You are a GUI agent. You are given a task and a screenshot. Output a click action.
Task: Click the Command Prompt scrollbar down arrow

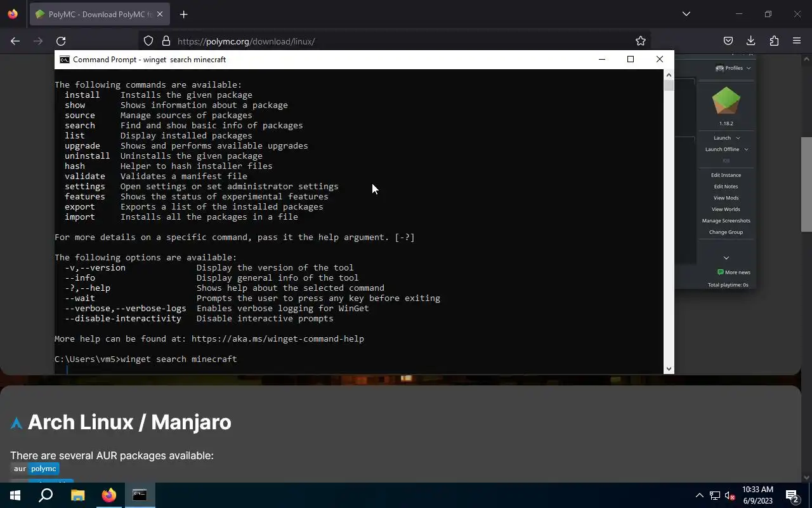click(669, 369)
